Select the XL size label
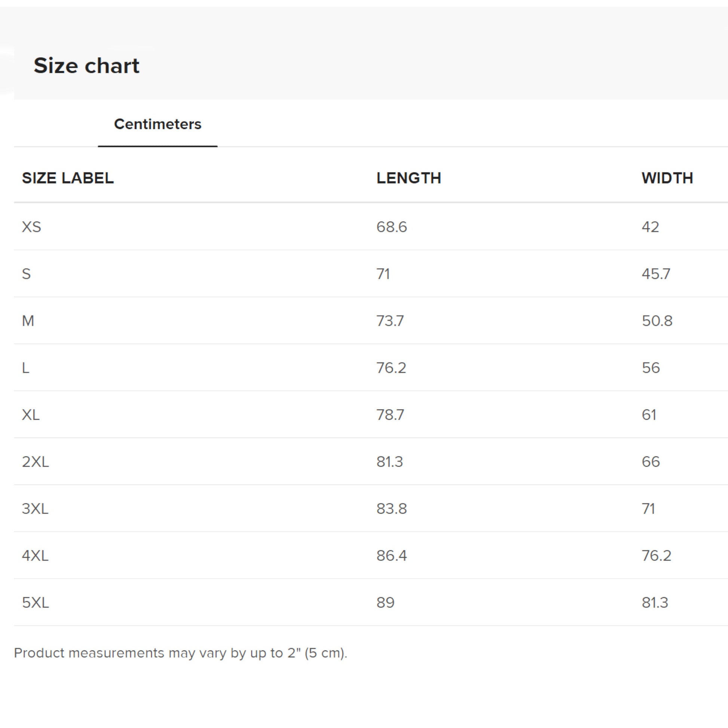This screenshot has width=728, height=728. [31, 415]
